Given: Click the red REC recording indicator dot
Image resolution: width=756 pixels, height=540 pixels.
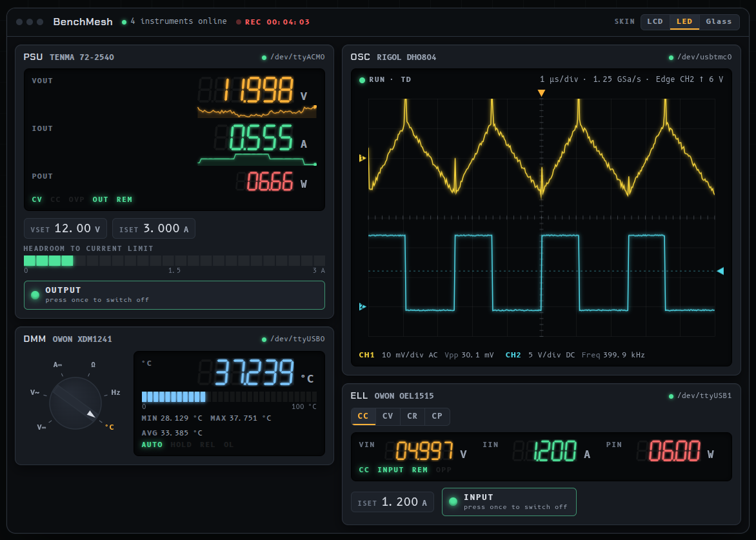Looking at the screenshot, I should pyautogui.click(x=239, y=22).
